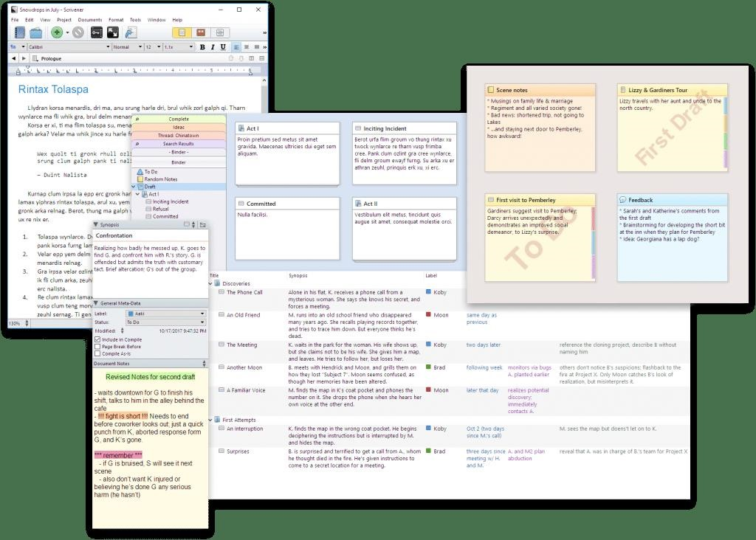The image size is (756, 540).
Task: Click the green Brad swatch in Another Moon row
Action: [428, 367]
